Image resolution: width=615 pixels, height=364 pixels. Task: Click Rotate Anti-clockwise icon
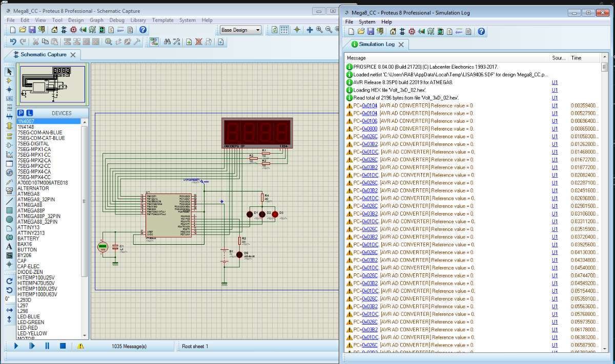pos(9,290)
